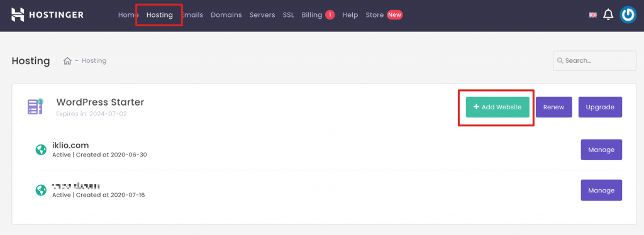The height and width of the screenshot is (235, 644).
Task: Click the blurred domain name
Action: pyautogui.click(x=76, y=186)
